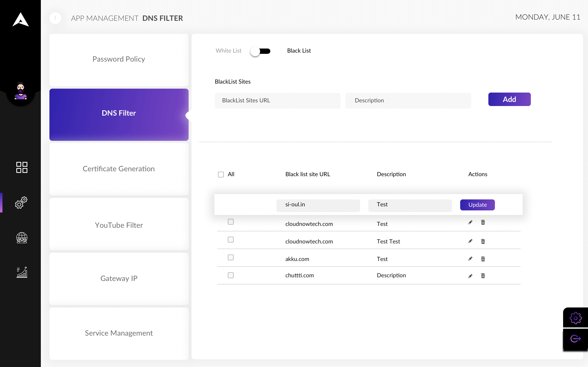This screenshot has width=588, height=367.
Task: Click the Update button for si-oul.in
Action: [x=478, y=205]
